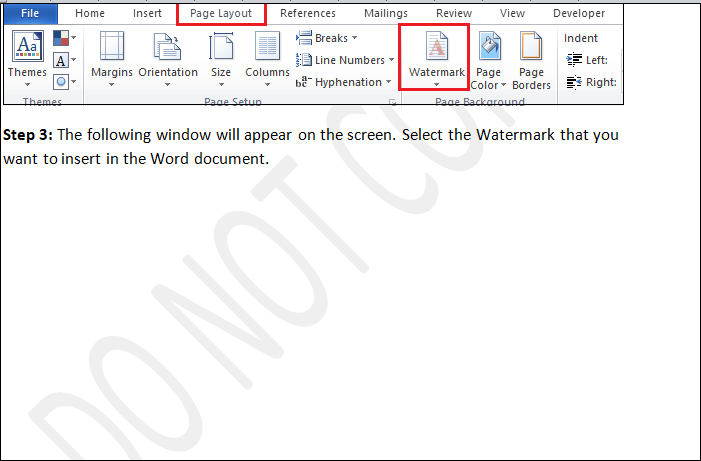
Task: Switch to the Page Layout tab
Action: (221, 14)
